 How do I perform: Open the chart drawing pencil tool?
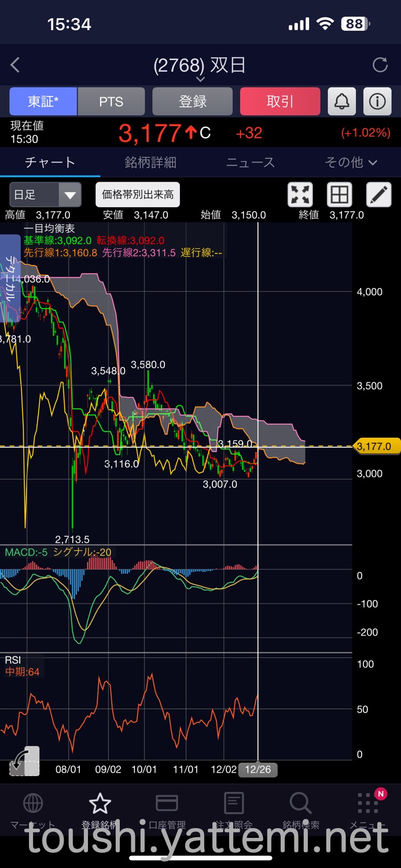coord(379,194)
